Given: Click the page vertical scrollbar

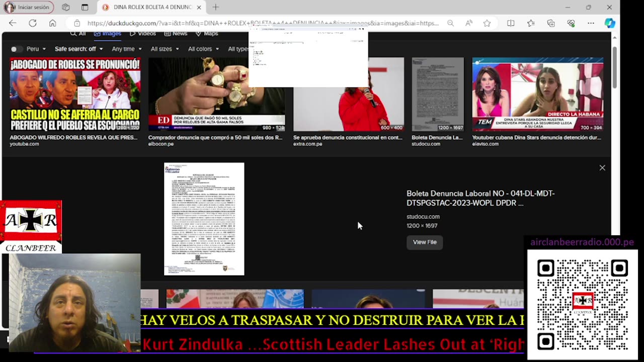Looking at the screenshot, I should click(x=615, y=68).
